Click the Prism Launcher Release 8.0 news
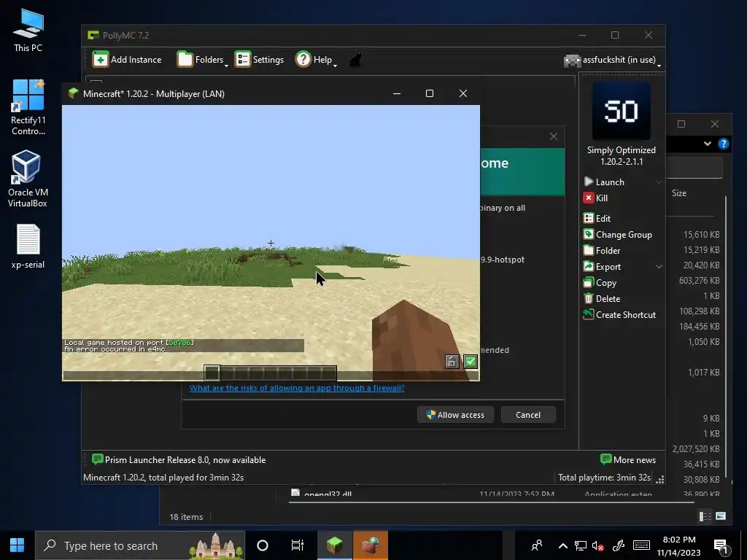This screenshot has width=747, height=560. pyautogui.click(x=179, y=460)
